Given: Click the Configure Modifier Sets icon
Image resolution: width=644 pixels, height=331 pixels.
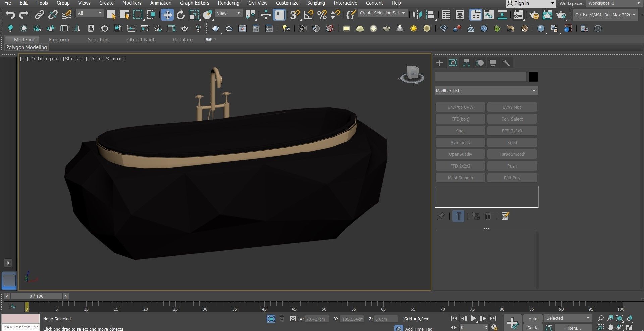Looking at the screenshot, I should tap(505, 216).
